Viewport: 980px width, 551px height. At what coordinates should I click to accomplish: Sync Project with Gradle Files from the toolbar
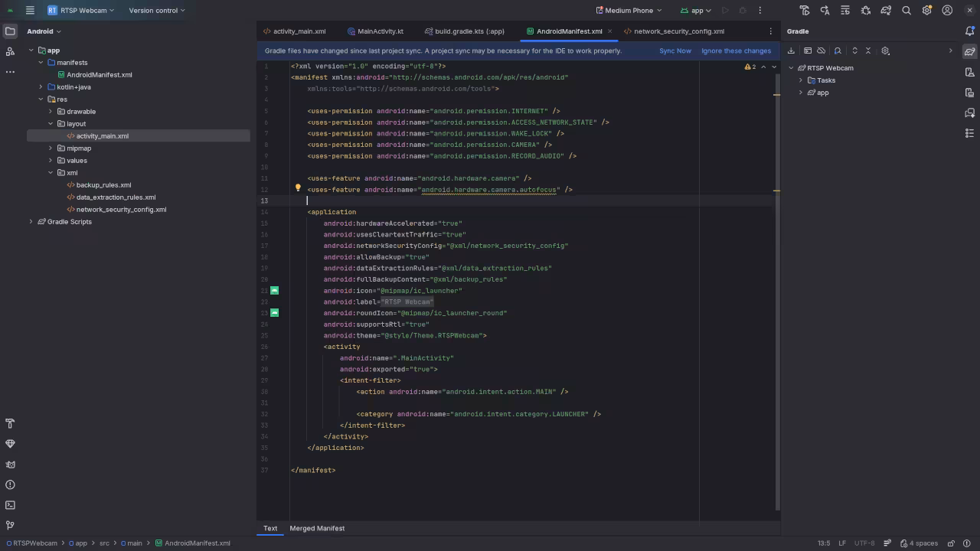pyautogui.click(x=886, y=10)
